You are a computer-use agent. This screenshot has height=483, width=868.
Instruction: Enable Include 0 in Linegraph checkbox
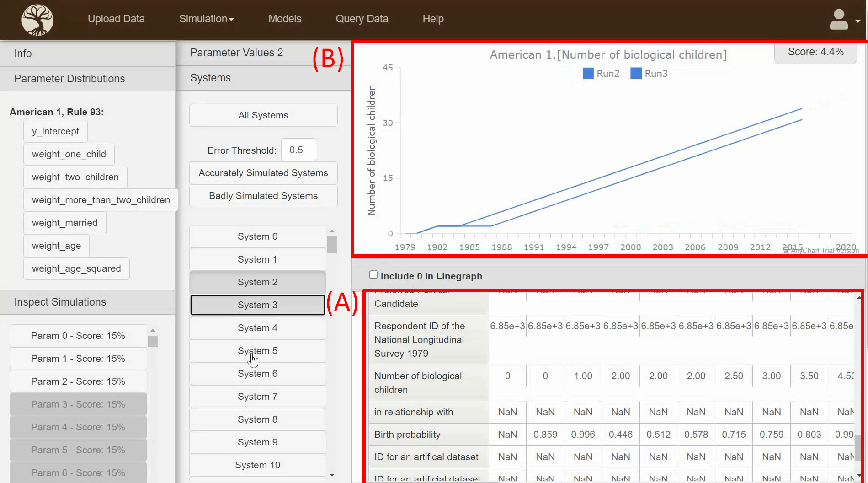(x=373, y=275)
